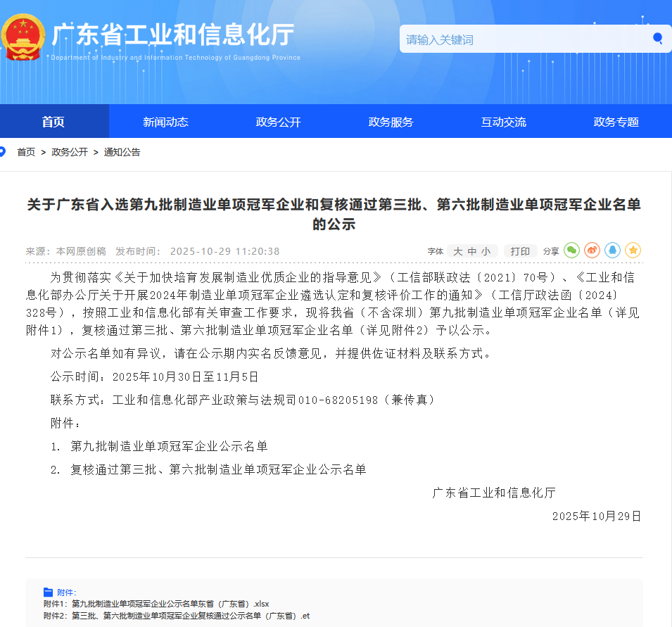The width and height of the screenshot is (672, 627).
Task: Set font size to medium (中)
Action: 471,251
